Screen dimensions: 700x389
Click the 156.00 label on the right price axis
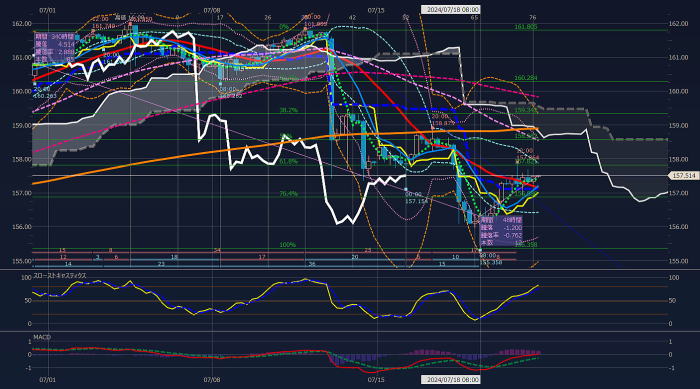[678, 227]
